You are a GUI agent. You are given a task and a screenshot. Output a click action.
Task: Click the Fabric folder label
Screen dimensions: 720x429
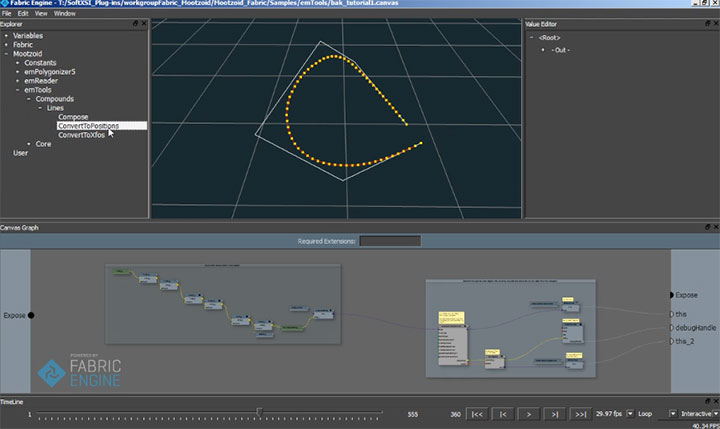coord(22,45)
